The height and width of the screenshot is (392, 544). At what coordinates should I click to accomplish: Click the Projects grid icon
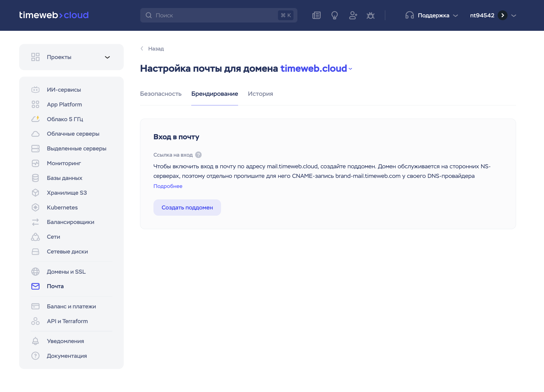coord(35,57)
